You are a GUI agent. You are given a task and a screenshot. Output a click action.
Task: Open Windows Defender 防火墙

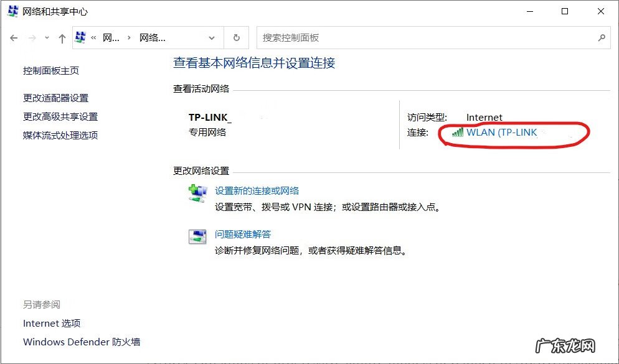[x=81, y=342]
